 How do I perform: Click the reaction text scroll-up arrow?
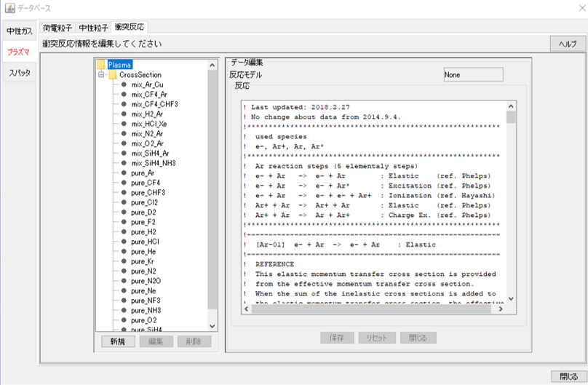point(511,106)
